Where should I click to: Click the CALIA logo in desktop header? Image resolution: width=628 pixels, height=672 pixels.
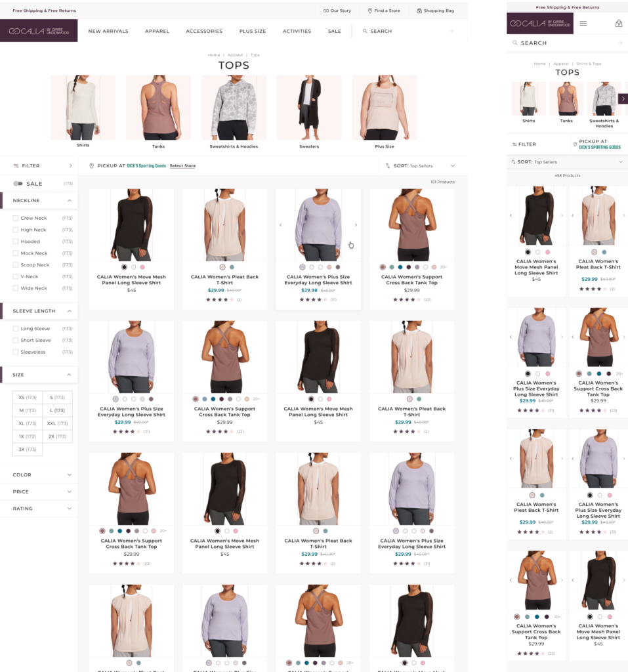[x=39, y=31]
